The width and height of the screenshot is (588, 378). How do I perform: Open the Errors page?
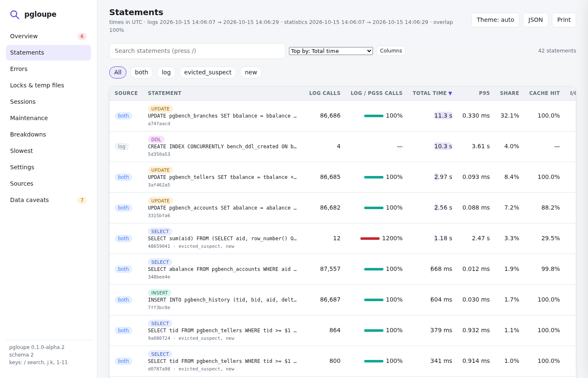[x=48, y=69]
